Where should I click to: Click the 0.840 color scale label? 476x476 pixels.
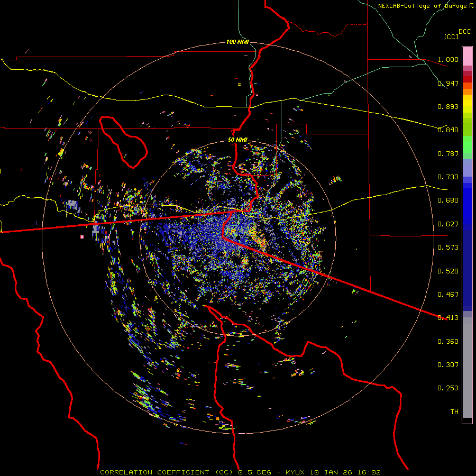tap(448, 130)
